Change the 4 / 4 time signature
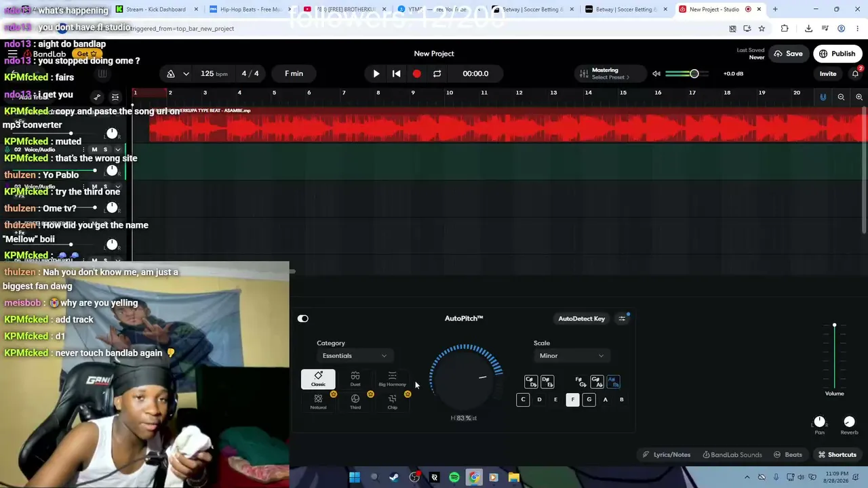This screenshot has height=488, width=868. point(250,73)
